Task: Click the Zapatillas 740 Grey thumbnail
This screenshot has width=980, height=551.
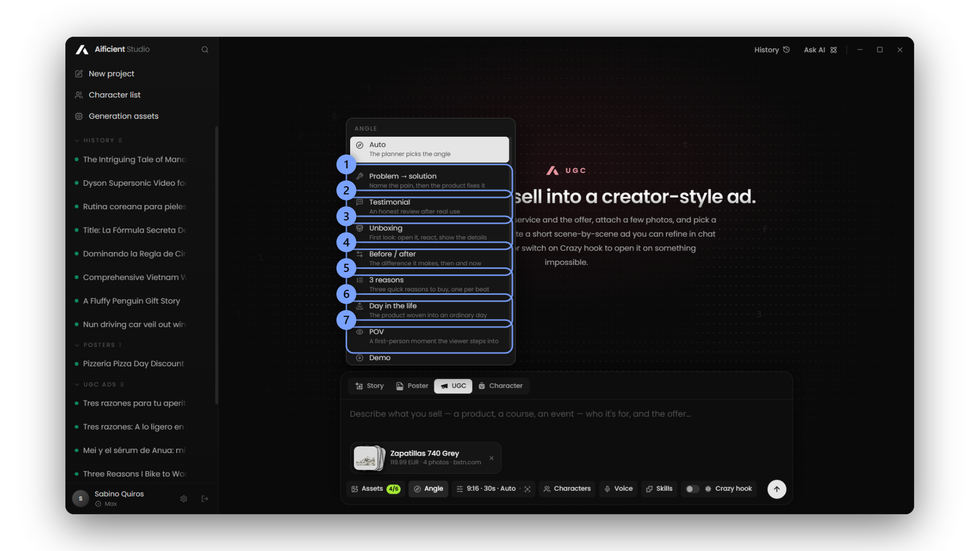Action: point(369,458)
